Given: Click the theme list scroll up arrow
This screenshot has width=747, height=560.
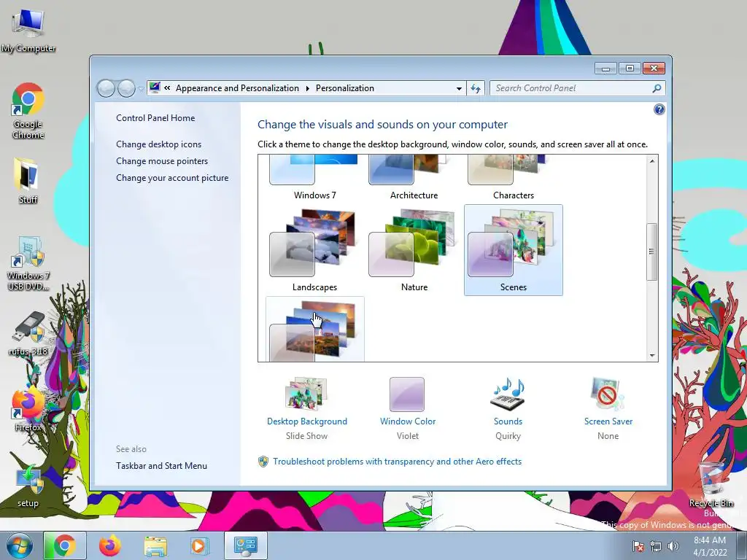Looking at the screenshot, I should 651,161.
